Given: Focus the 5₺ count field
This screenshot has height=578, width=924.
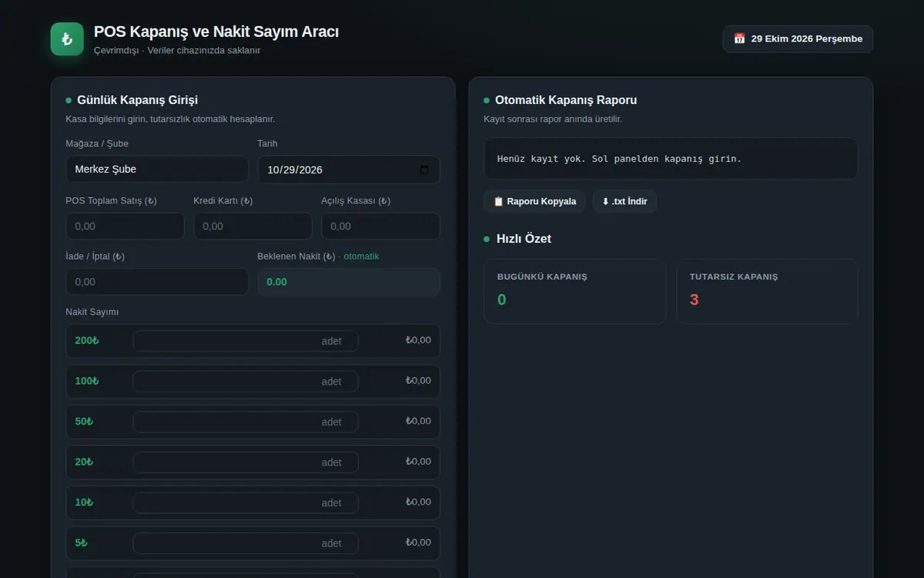Looking at the screenshot, I should tap(246, 543).
